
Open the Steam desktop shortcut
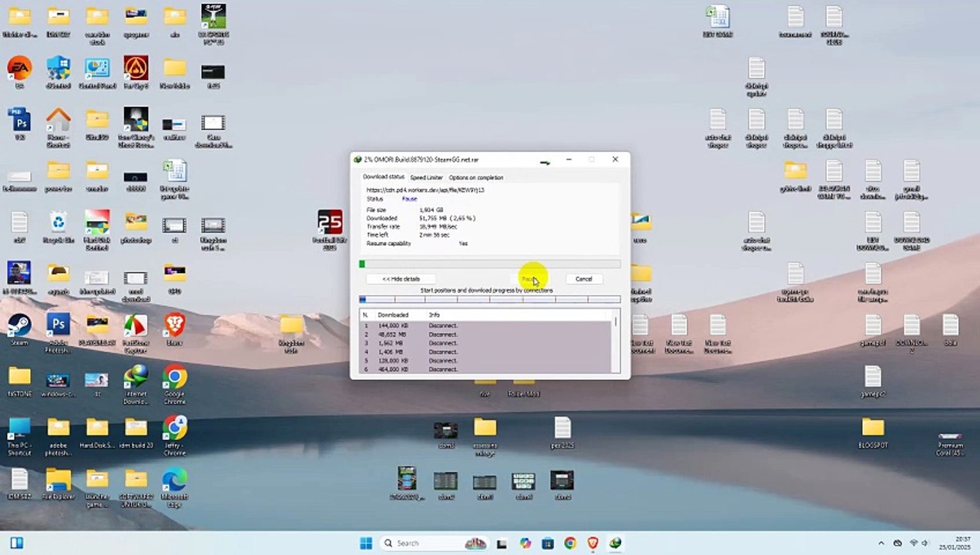(x=19, y=325)
